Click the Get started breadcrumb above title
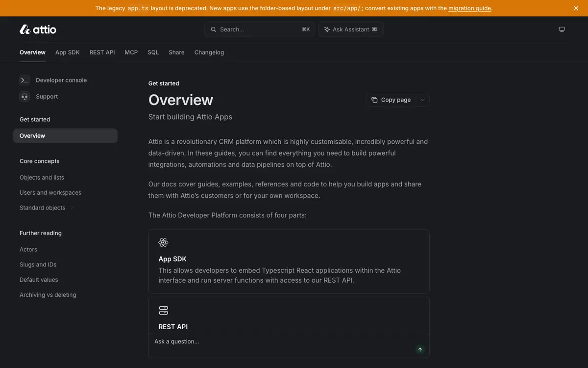This screenshot has width=588, height=368. coord(164,83)
